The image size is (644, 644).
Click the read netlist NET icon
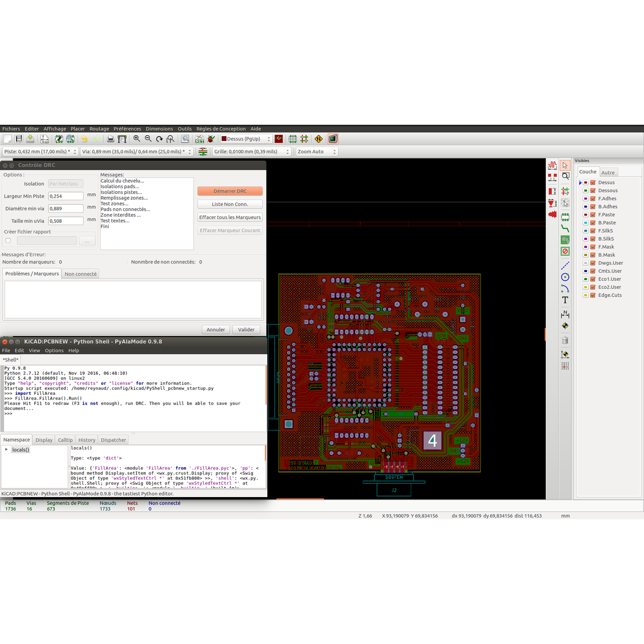tap(200, 139)
